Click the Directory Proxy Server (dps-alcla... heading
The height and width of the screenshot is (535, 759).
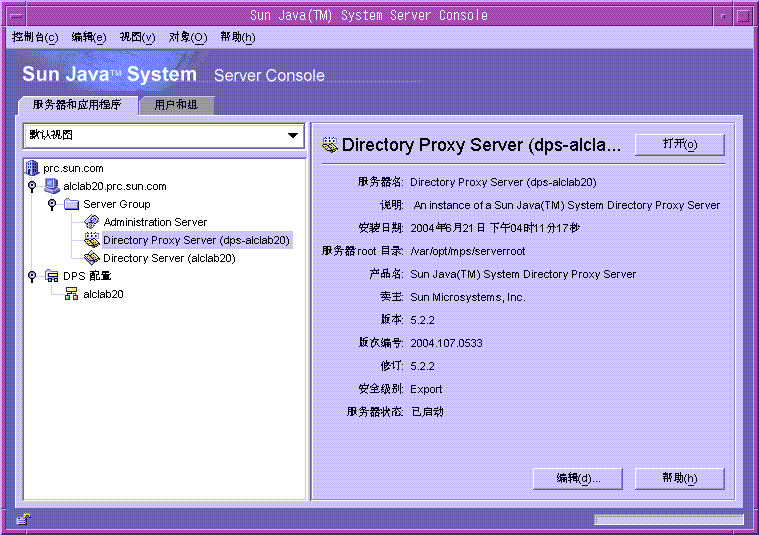click(x=481, y=145)
